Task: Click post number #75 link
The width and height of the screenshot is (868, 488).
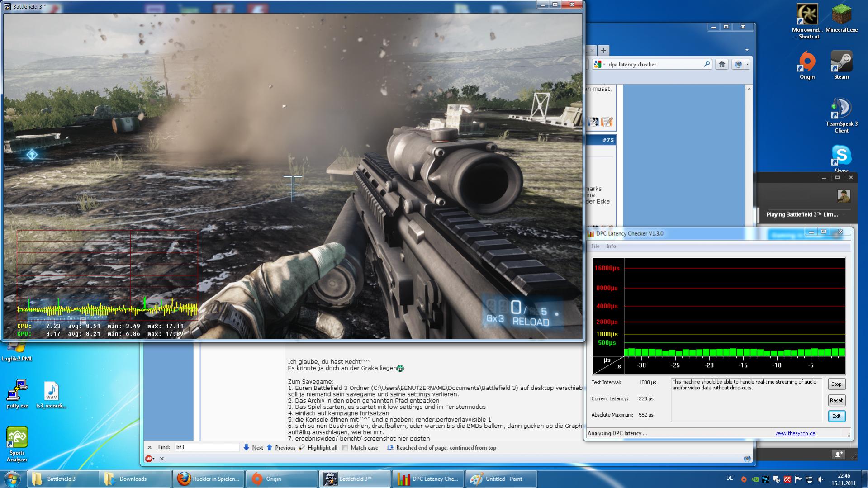Action: pos(608,140)
